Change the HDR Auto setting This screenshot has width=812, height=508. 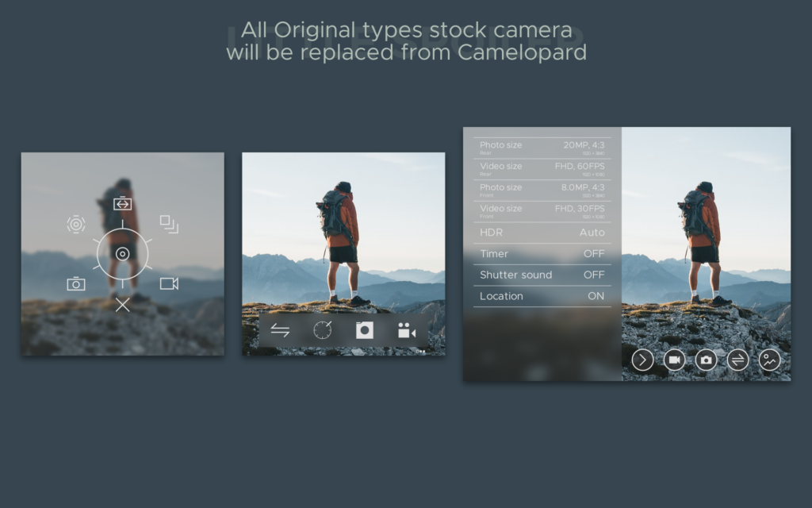(x=542, y=233)
